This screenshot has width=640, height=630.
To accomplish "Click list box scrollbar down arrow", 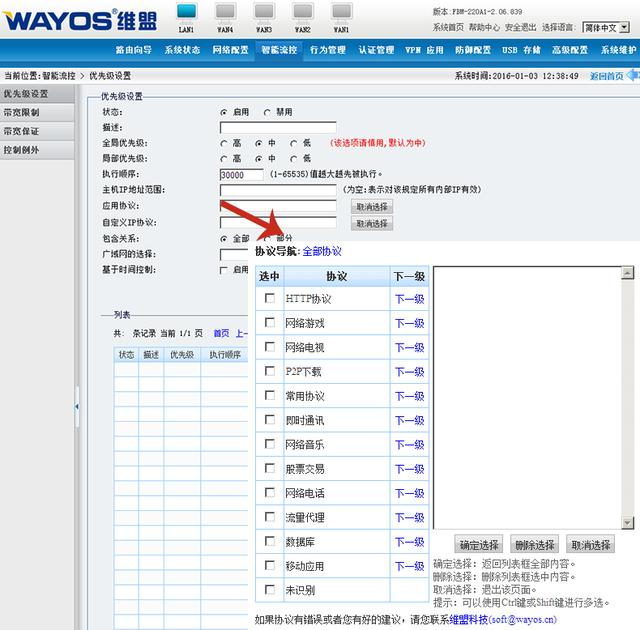I will click(627, 523).
